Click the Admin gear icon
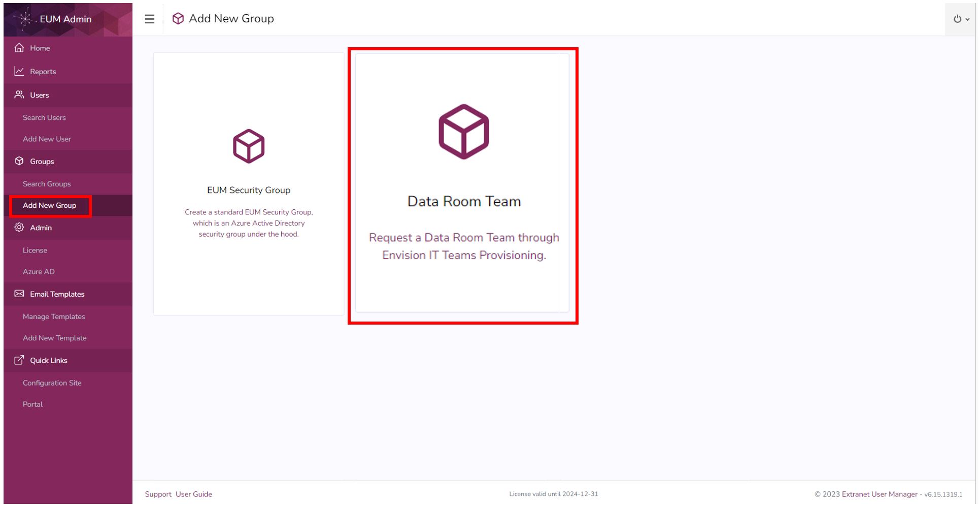The image size is (980, 509). pos(19,228)
